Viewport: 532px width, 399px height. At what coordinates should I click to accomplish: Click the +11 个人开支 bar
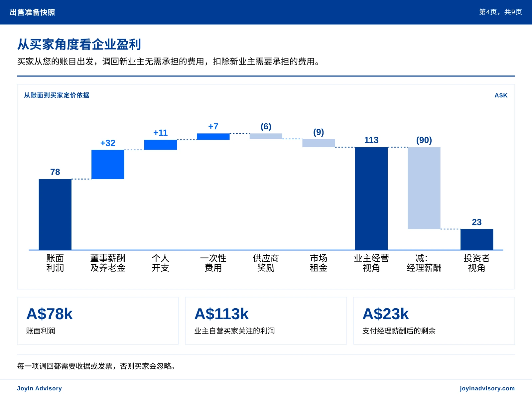click(161, 145)
